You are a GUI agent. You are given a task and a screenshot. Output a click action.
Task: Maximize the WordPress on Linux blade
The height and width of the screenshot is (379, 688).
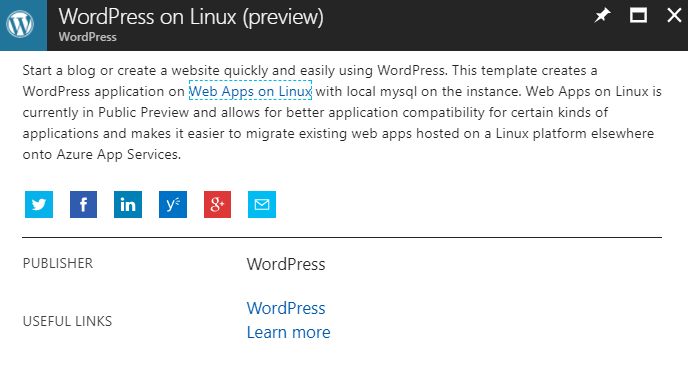(x=638, y=16)
